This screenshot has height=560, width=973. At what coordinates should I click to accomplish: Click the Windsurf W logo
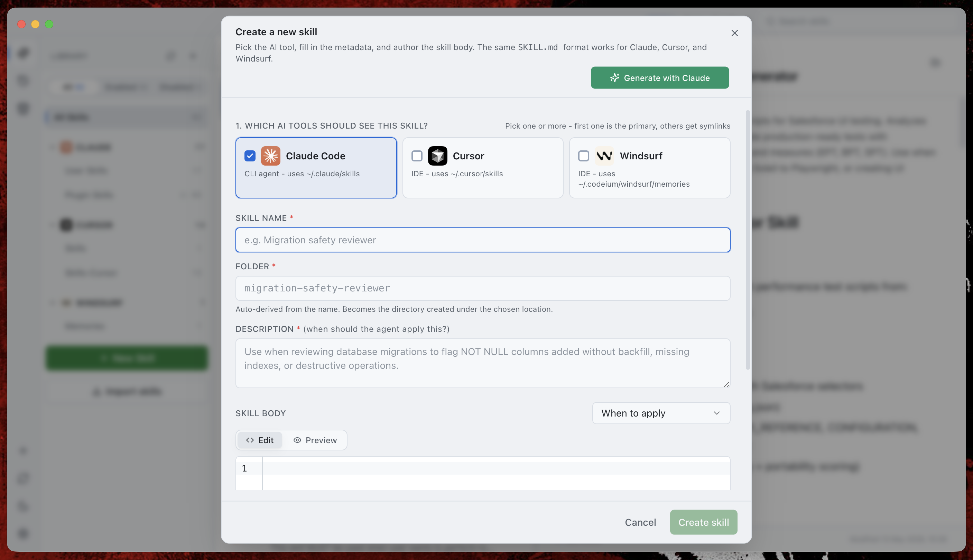604,156
